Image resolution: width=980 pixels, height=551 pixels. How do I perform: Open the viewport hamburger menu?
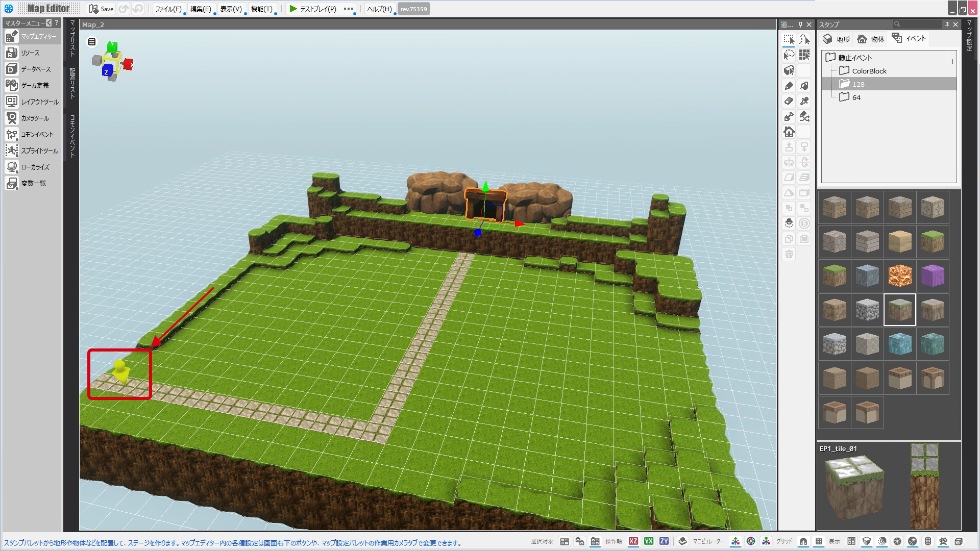pyautogui.click(x=92, y=42)
